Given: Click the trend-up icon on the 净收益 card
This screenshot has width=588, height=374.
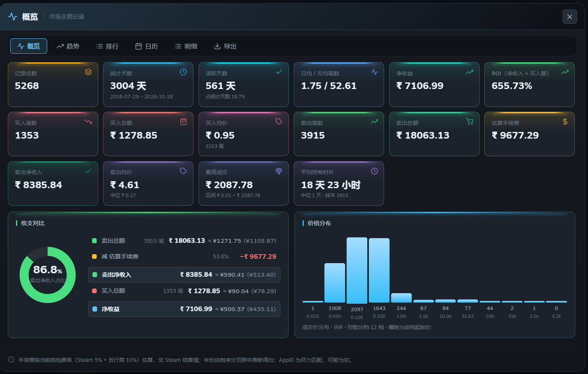Looking at the screenshot, I should point(469,72).
